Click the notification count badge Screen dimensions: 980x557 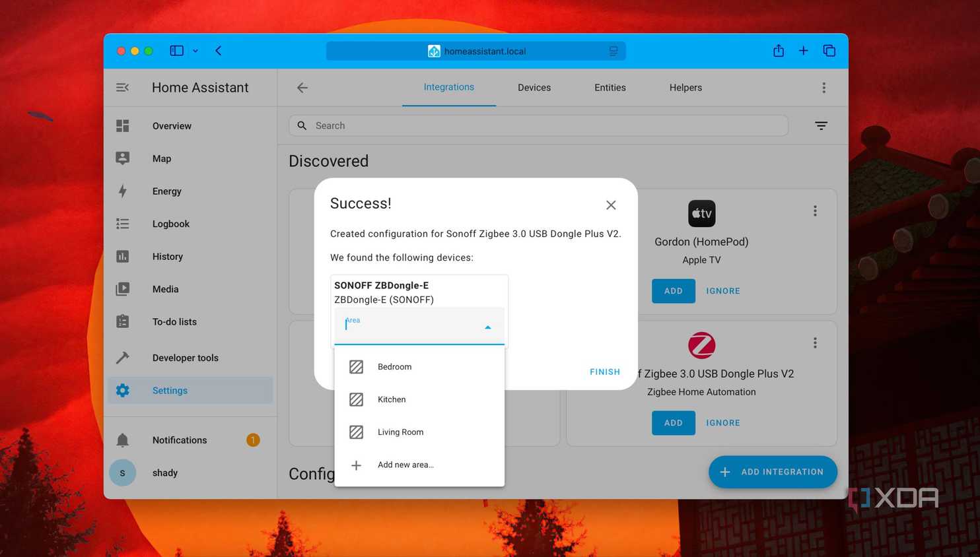tap(253, 440)
